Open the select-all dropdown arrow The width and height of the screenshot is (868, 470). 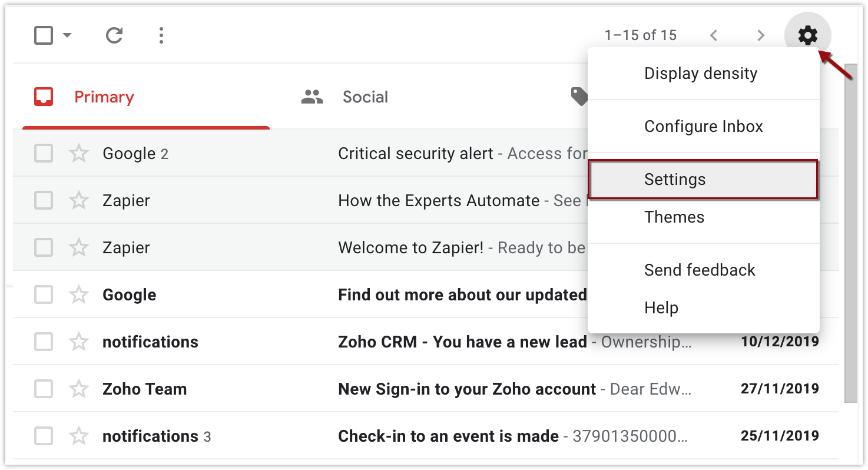click(x=67, y=36)
